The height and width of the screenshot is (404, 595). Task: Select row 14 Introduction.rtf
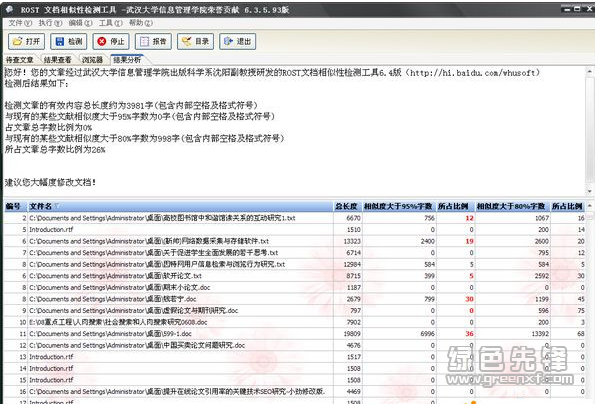pyautogui.click(x=294, y=368)
